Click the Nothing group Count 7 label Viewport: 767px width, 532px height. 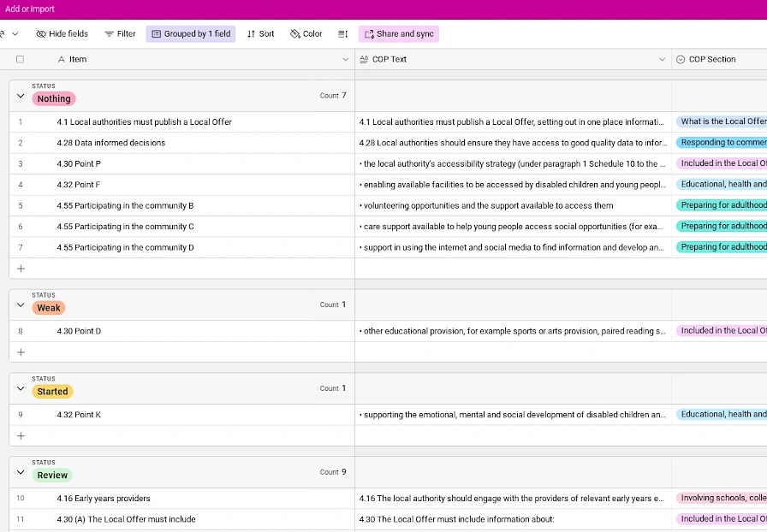pyautogui.click(x=333, y=95)
